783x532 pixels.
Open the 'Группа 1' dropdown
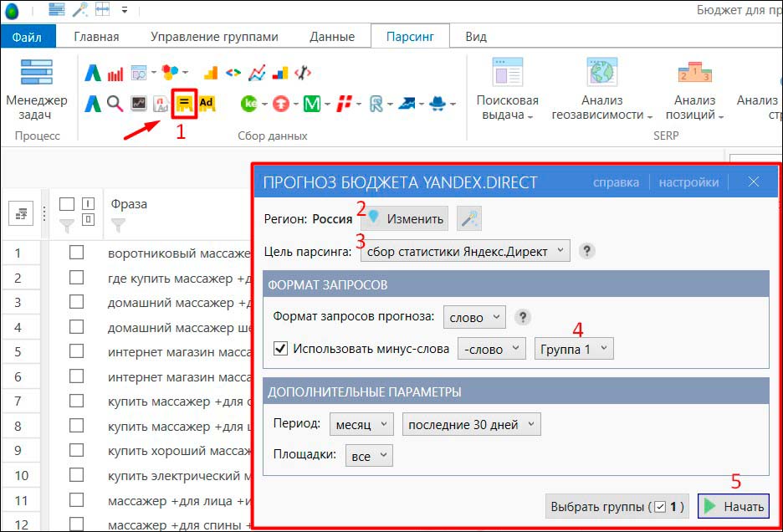pyautogui.click(x=574, y=349)
